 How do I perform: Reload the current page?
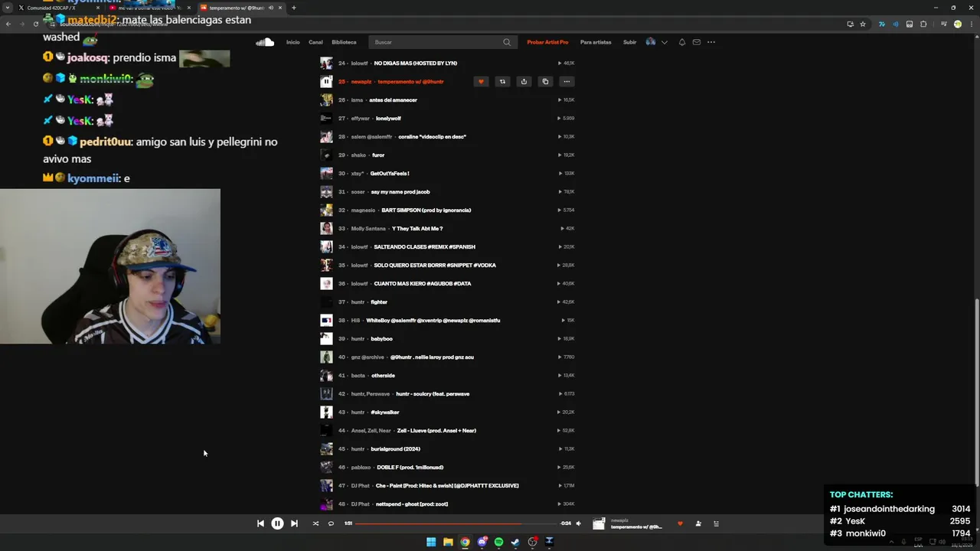[35, 24]
